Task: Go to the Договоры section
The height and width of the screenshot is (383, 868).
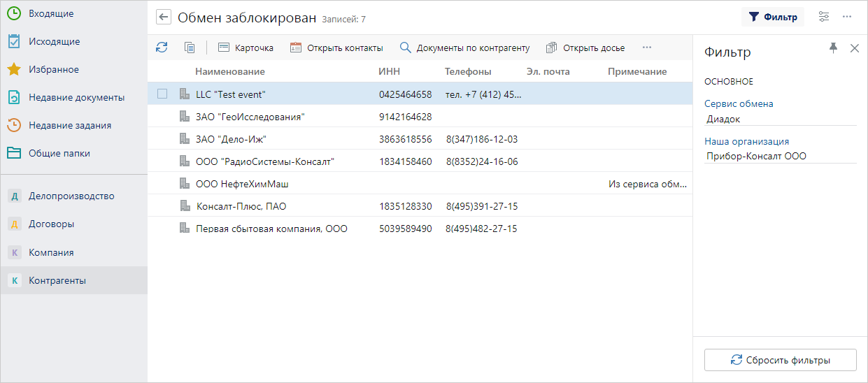Action: point(51,224)
